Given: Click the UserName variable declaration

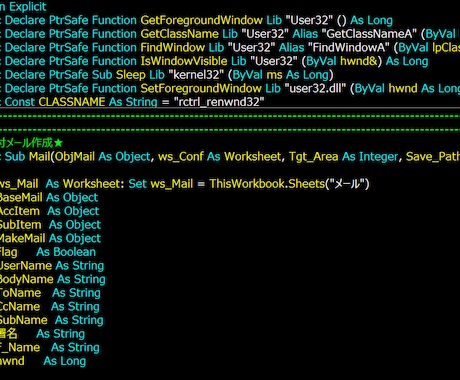Looking at the screenshot, I should pos(26,266).
